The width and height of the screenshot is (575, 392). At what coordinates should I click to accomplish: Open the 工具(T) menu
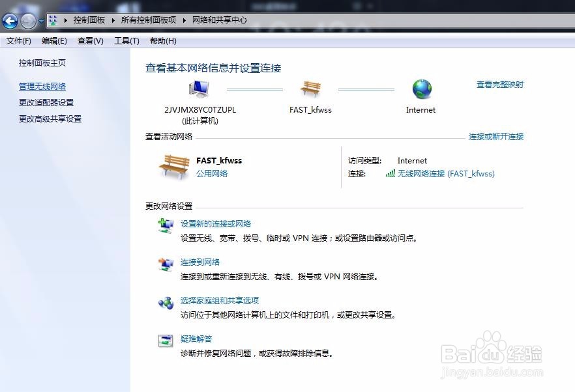click(126, 41)
